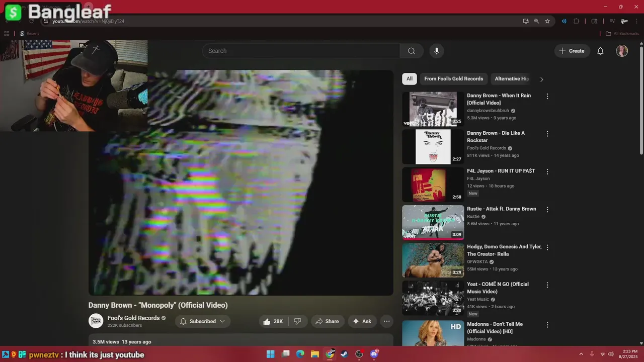Open Task View on taskbar
The width and height of the screenshot is (644, 362).
coord(285,354)
